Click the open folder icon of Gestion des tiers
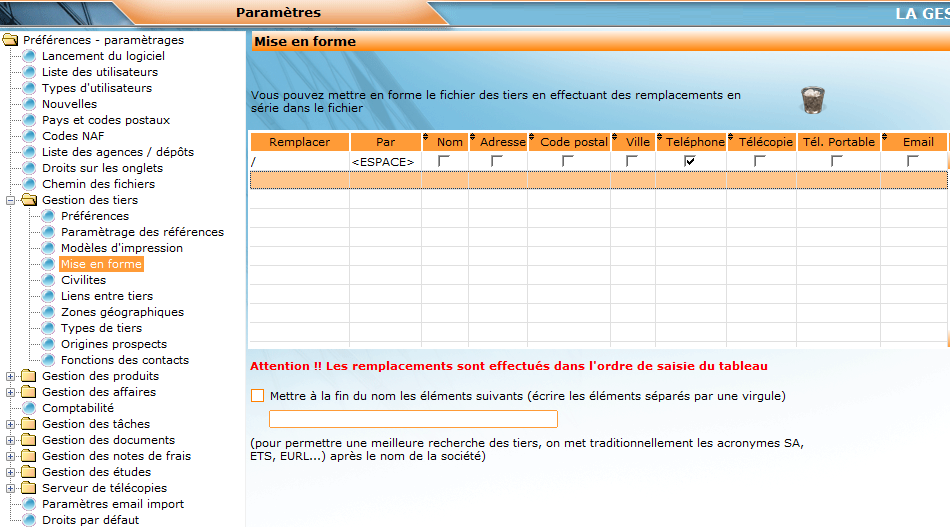This screenshot has width=950, height=527. coord(29,200)
